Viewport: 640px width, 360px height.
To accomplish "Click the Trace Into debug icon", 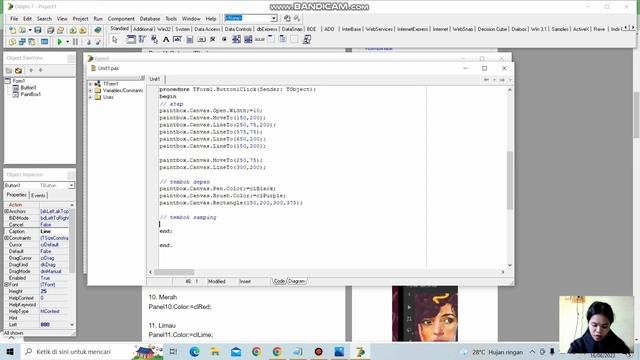I will [x=88, y=42].
